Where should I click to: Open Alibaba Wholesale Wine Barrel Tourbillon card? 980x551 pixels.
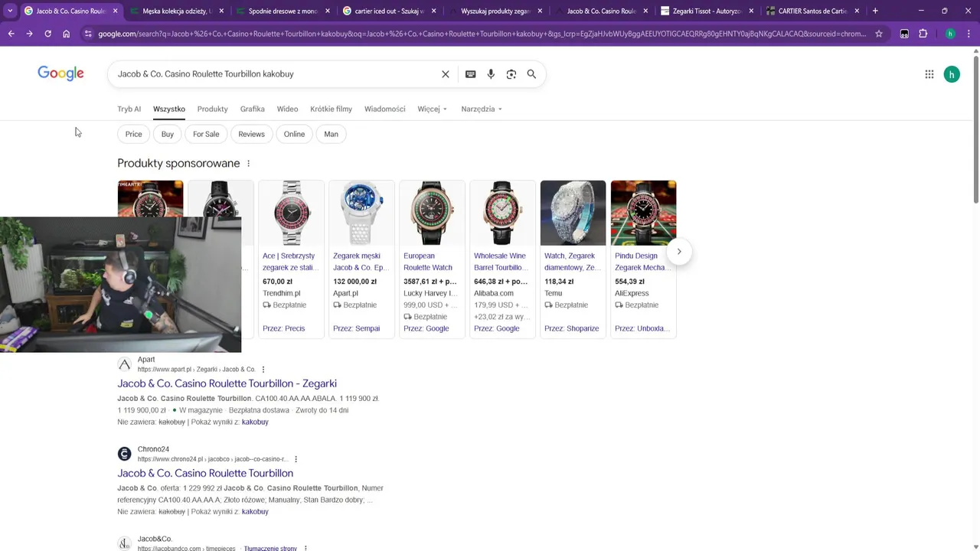502,259
